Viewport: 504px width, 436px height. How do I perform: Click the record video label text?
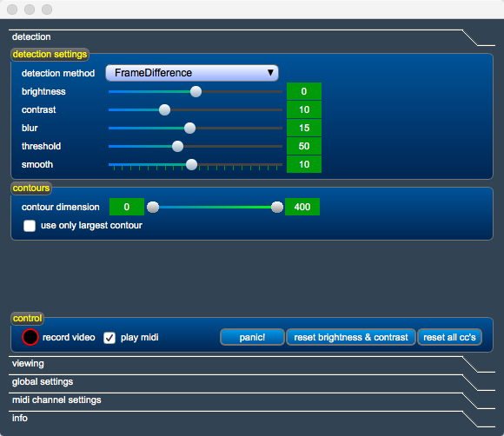(69, 337)
